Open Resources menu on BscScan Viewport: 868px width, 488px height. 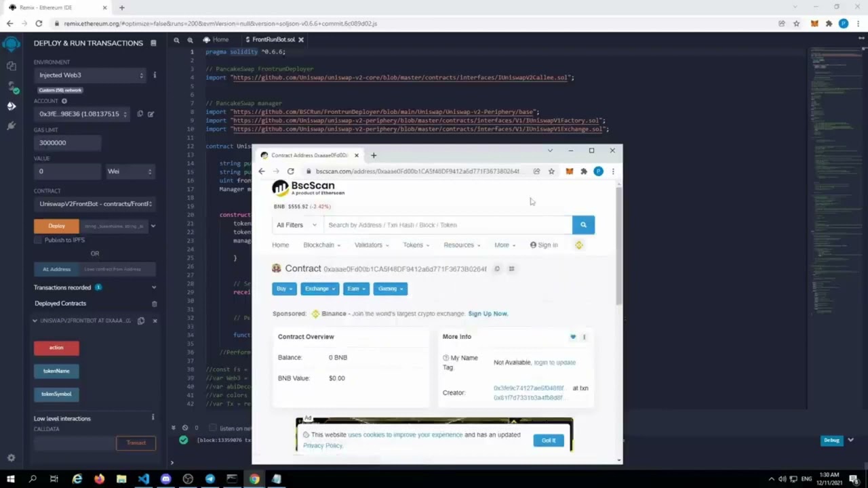tap(462, 245)
